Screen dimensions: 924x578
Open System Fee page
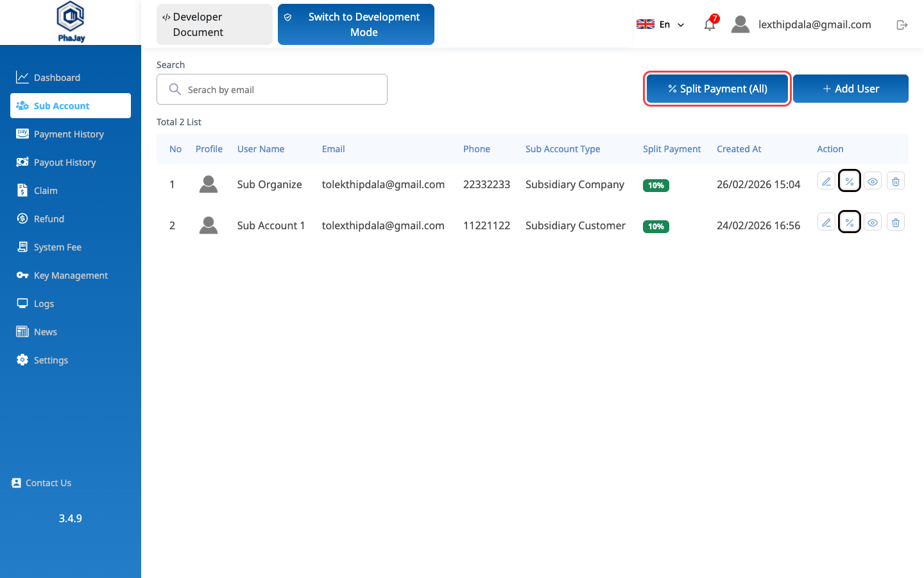click(71, 247)
